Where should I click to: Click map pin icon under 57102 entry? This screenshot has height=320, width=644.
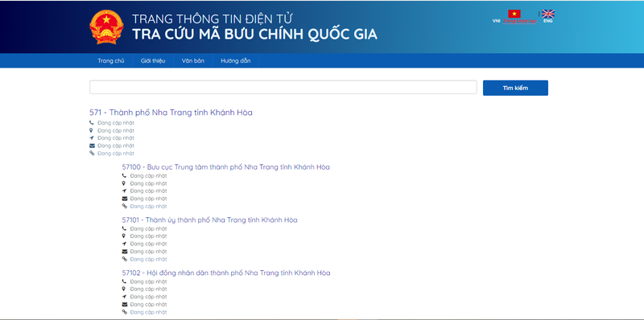125,289
